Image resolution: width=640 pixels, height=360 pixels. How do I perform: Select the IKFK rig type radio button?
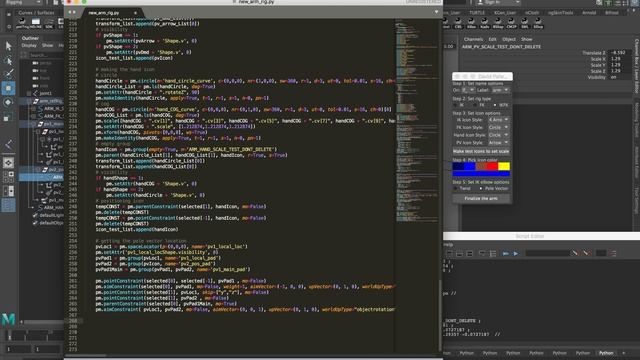495,105
